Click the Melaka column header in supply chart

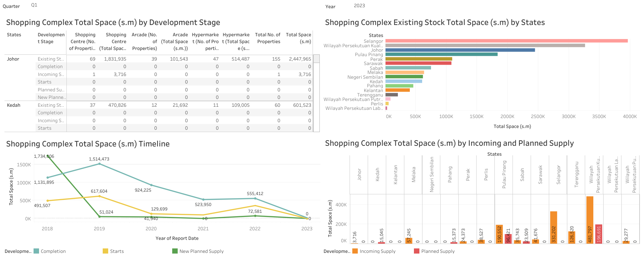[413, 175]
